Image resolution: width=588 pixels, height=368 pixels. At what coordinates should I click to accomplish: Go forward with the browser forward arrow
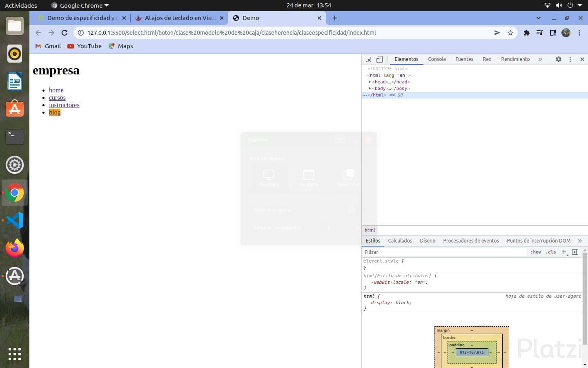[x=51, y=33]
